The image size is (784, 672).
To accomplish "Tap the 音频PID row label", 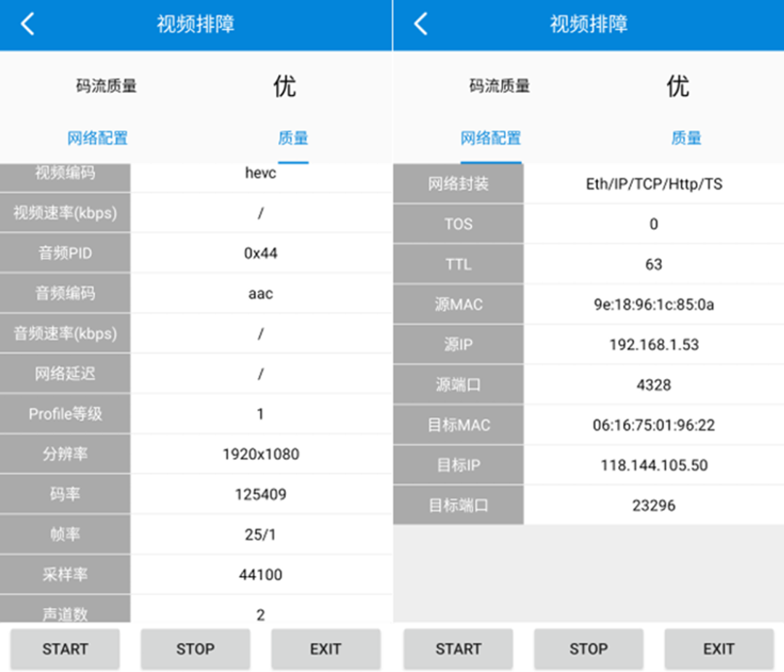I will pyautogui.click(x=65, y=253).
